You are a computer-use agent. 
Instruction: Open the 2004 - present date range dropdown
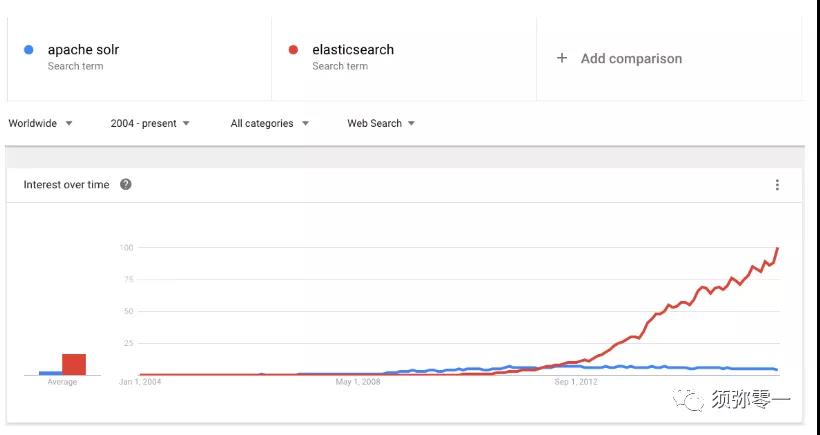tap(150, 123)
